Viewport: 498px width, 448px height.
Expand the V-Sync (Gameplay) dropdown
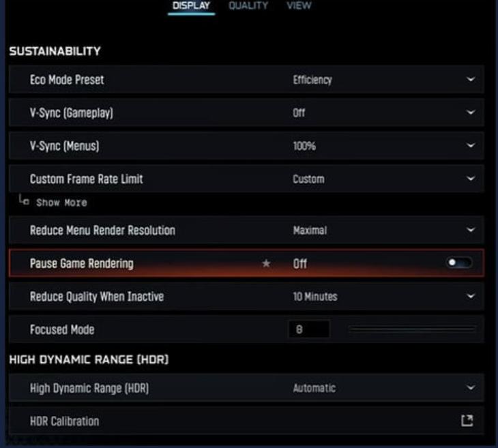pyautogui.click(x=471, y=113)
